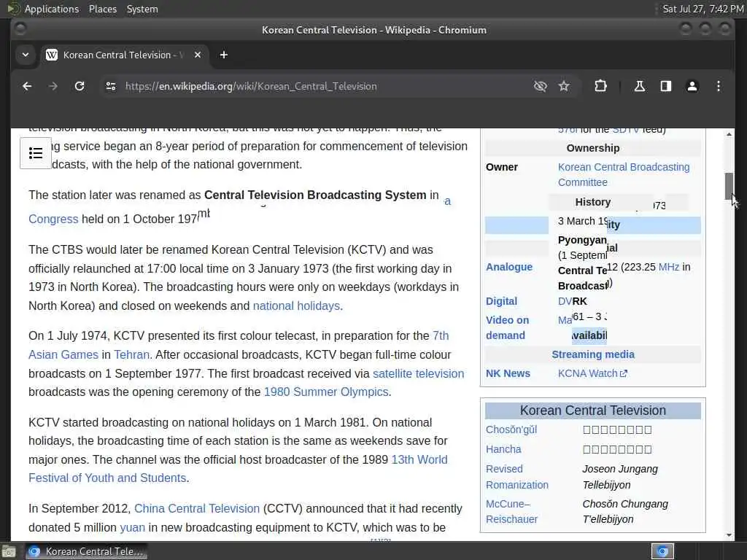Click the workspace switcher in bottom panel
This screenshot has height=560, width=747.
coord(662,551)
